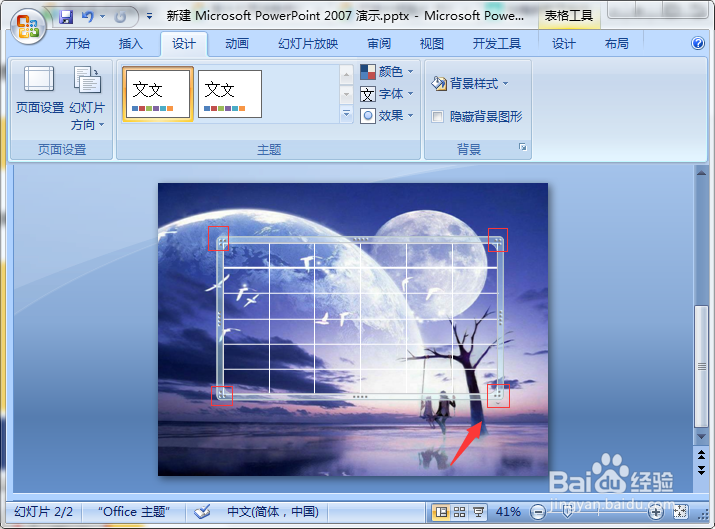Image resolution: width=715 pixels, height=529 pixels.
Task: Open background dialog launcher in 背景 group
Action: 523,147
